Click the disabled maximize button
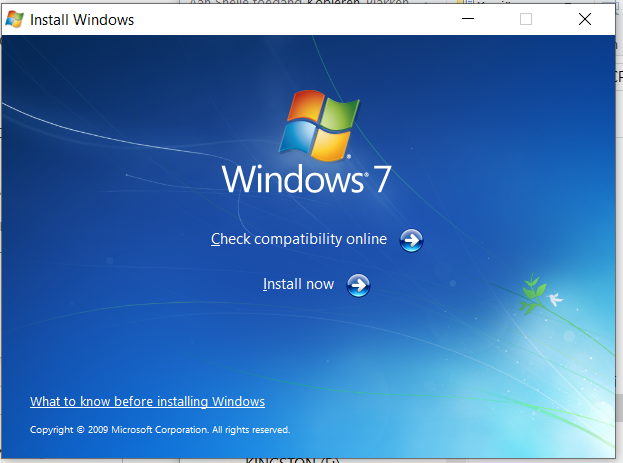Viewport: 623px width, 463px height. (x=526, y=19)
